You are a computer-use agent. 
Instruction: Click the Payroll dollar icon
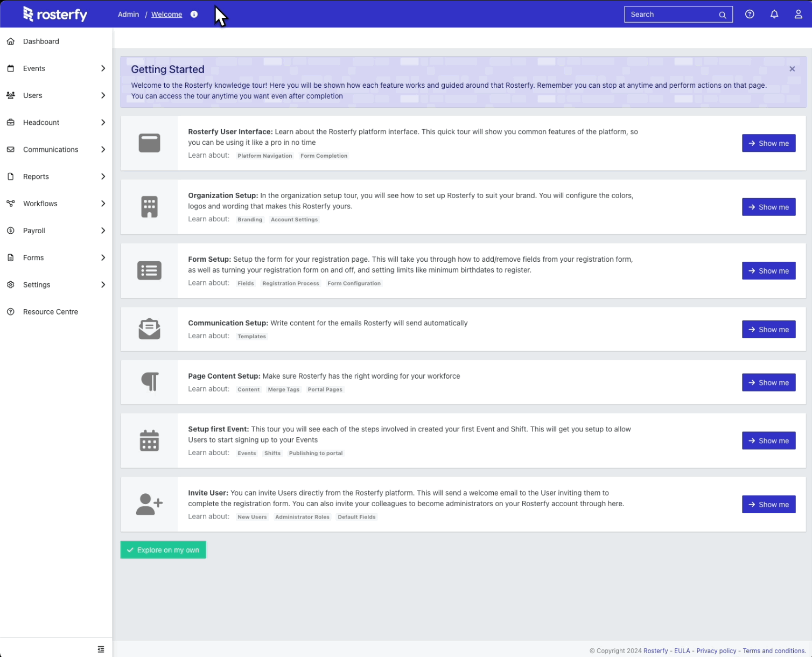[x=11, y=230]
